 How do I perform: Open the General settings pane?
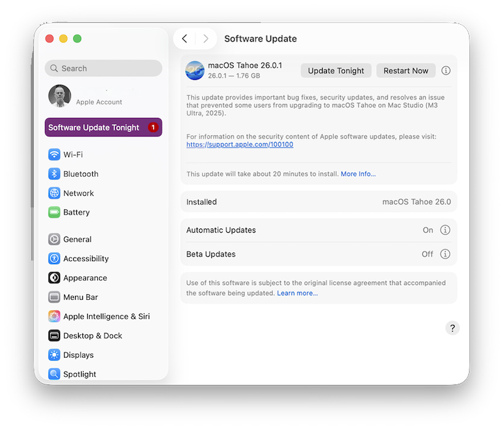coord(77,240)
